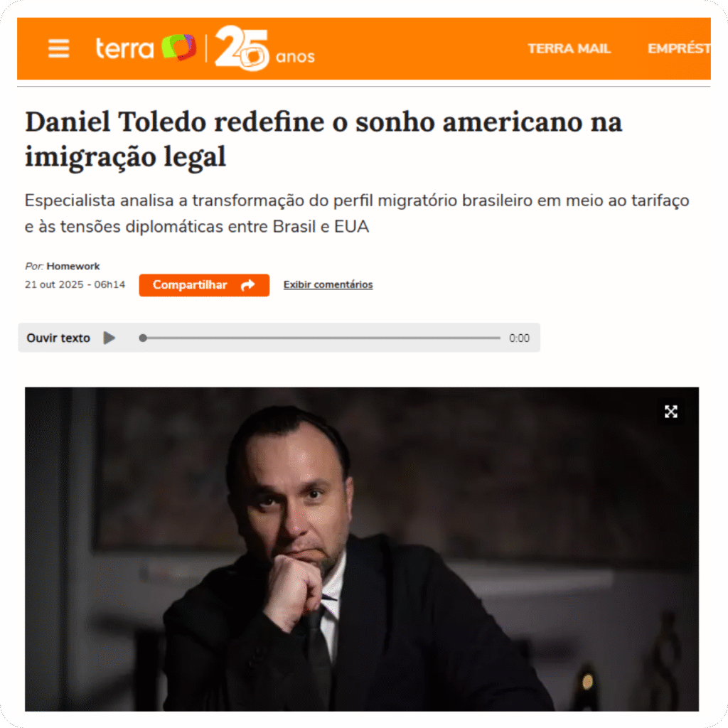Click the 0:00 audio time display
Viewport: 728px width, 728px height.
tap(519, 338)
